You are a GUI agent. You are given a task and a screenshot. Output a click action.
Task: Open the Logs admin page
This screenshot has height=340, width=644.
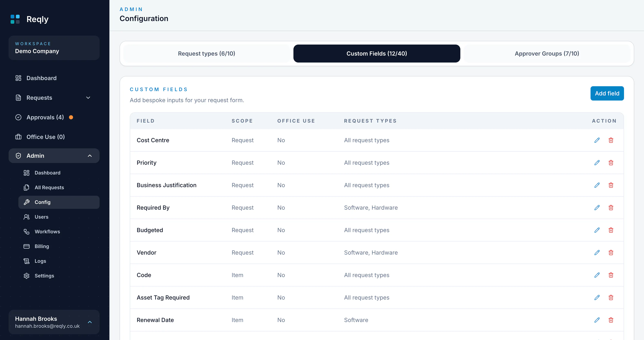coord(59,261)
